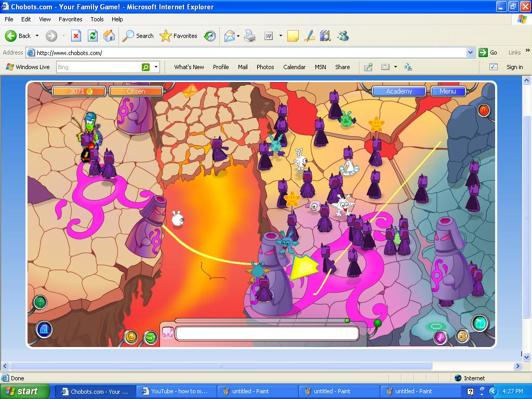The height and width of the screenshot is (399, 532).
Task: Open the Profile link
Action: [x=221, y=67]
